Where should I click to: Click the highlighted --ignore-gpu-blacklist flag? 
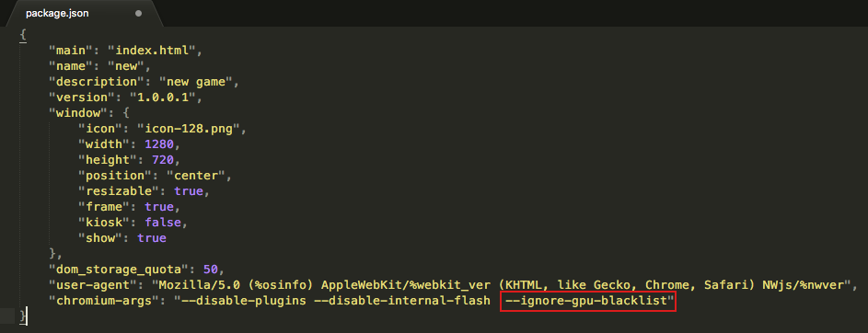(x=588, y=302)
